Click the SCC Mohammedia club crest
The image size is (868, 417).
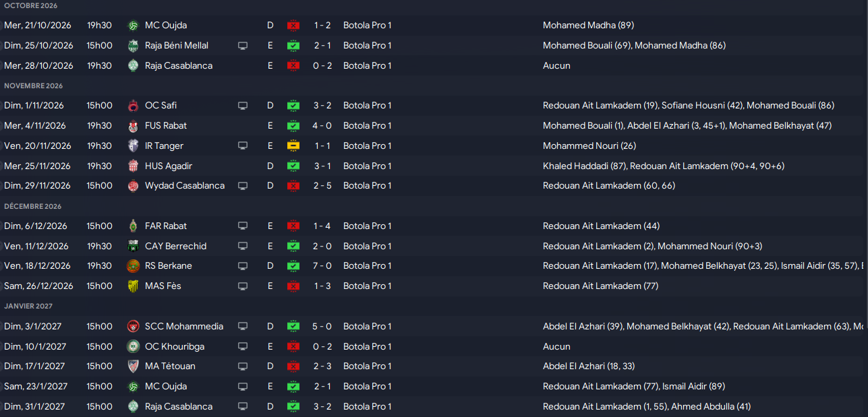tap(133, 327)
